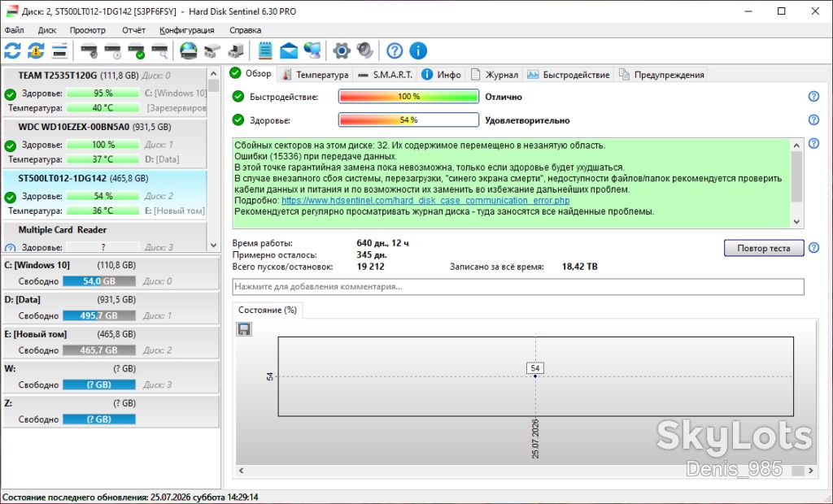
Task: Click the disk list scroll-down arrow
Action: pos(214,245)
